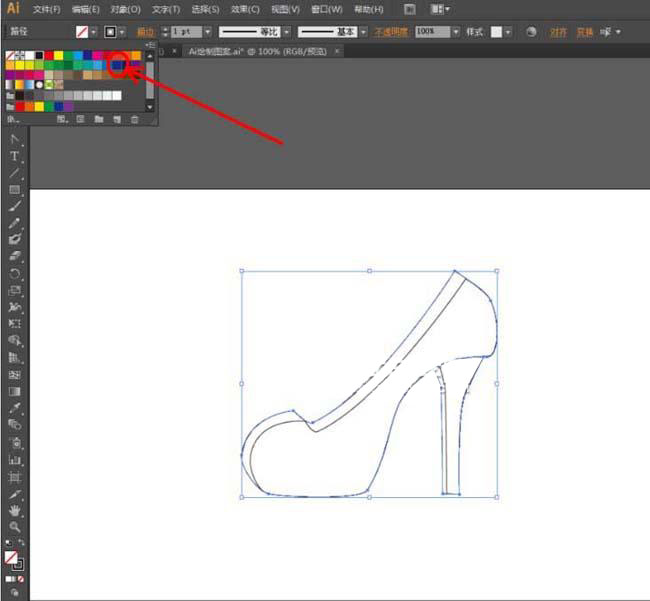Pick the Hand tool

point(15,510)
